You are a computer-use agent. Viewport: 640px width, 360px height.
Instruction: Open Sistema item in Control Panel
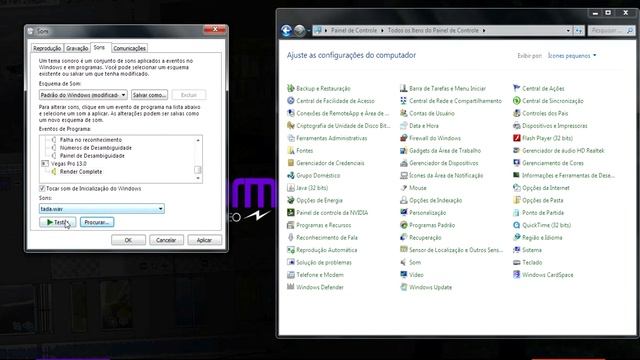point(532,250)
